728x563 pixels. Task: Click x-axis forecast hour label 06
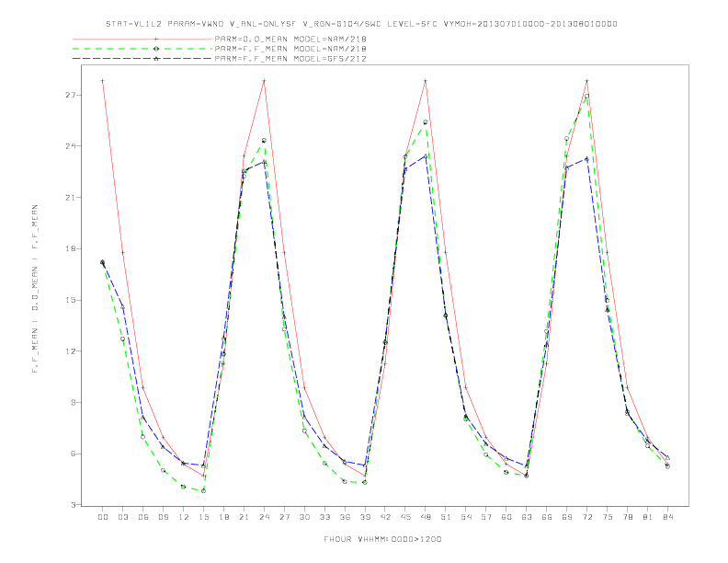[143, 517]
